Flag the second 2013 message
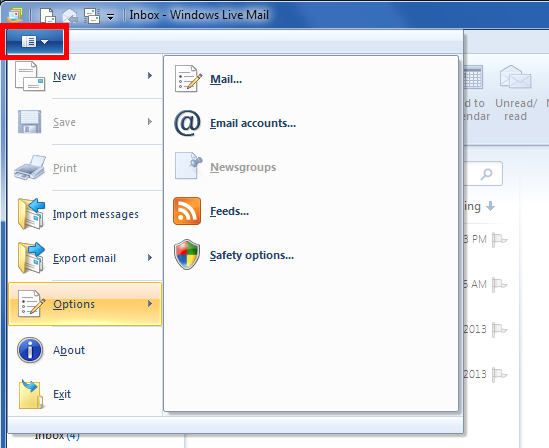The image size is (549, 448). tap(499, 374)
